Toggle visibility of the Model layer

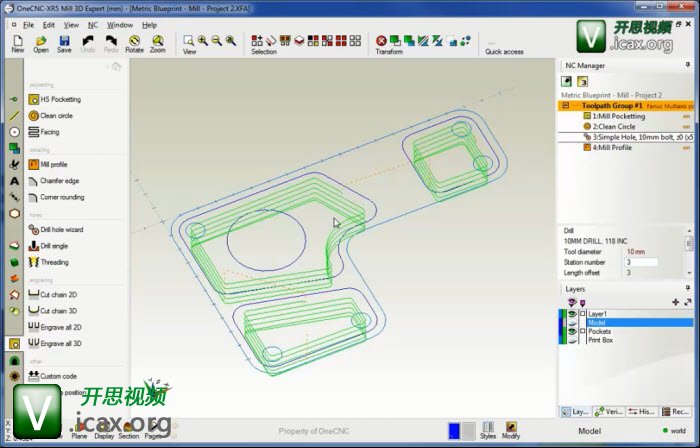572,323
